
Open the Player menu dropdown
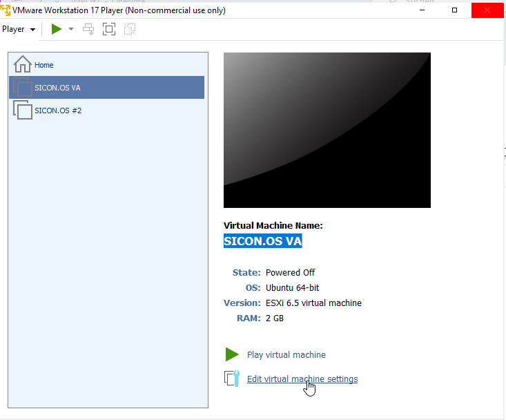coord(19,29)
